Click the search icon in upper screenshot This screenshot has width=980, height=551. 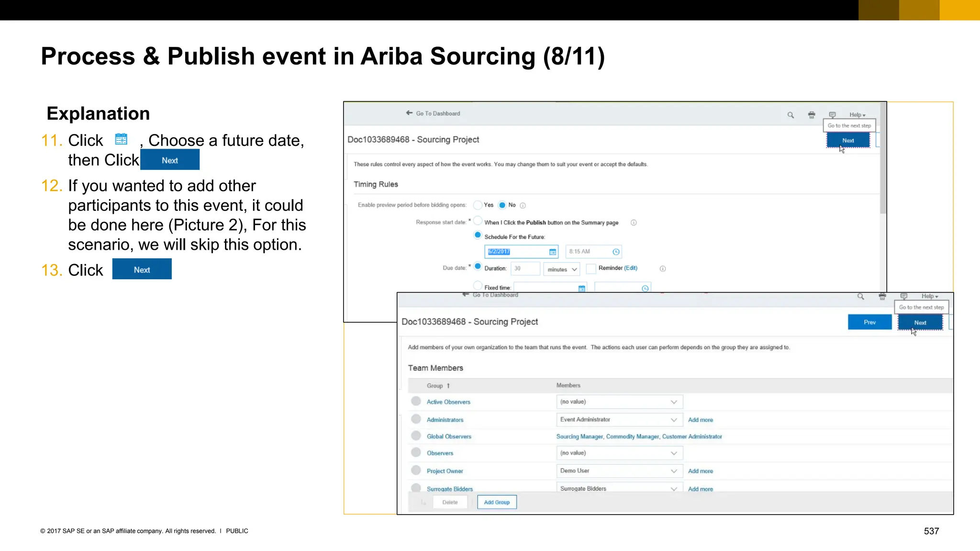791,115
